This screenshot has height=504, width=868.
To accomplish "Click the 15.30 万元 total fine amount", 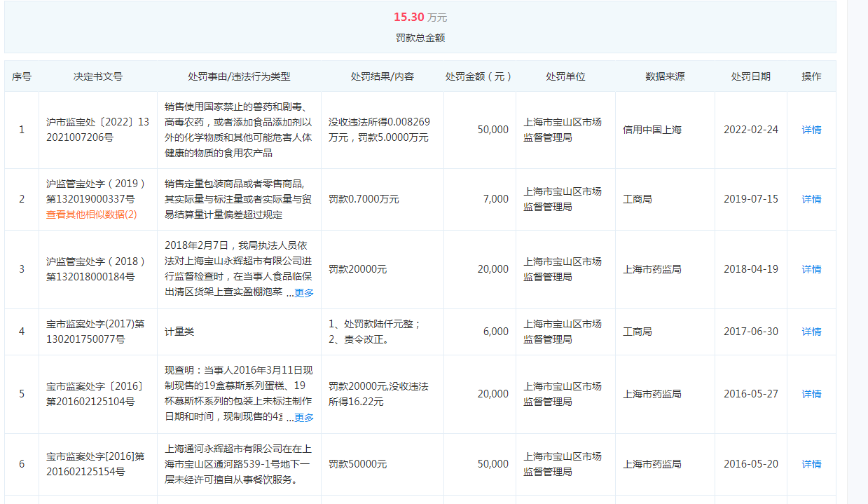I will coord(420,17).
